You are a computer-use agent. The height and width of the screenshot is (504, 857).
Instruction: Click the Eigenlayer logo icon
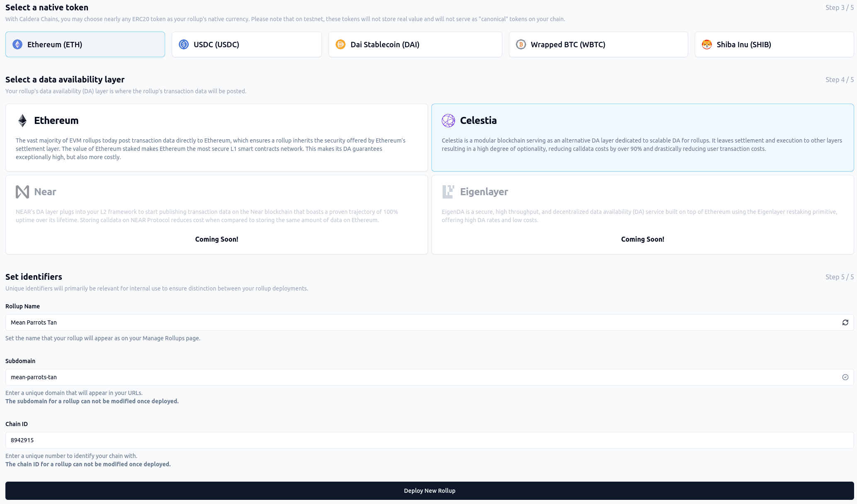point(448,192)
